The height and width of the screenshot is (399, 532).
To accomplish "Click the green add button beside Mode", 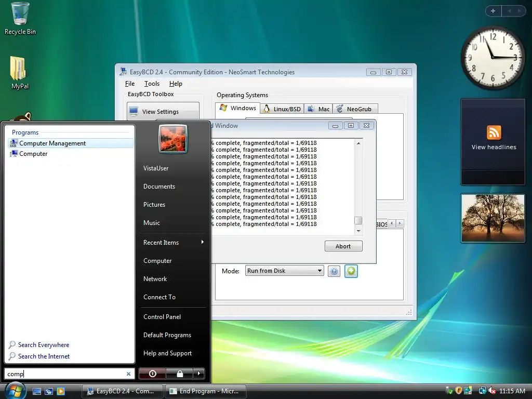I will 351,271.
